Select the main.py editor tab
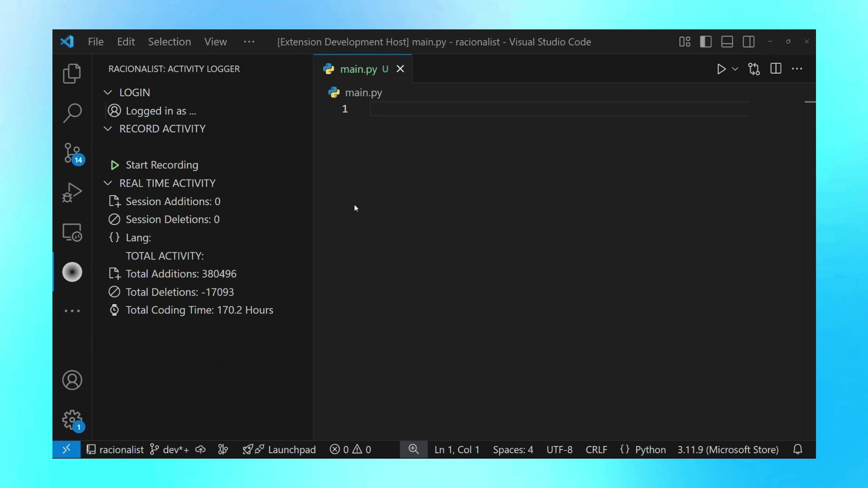 click(x=358, y=69)
